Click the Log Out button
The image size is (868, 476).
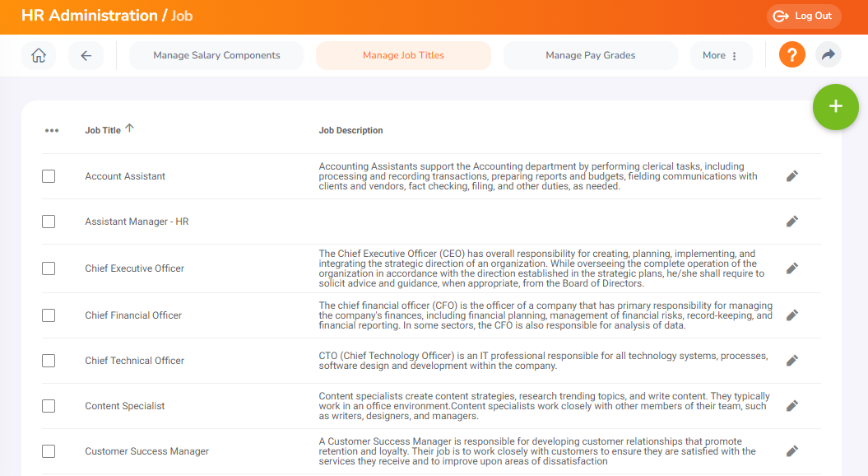pyautogui.click(x=803, y=16)
